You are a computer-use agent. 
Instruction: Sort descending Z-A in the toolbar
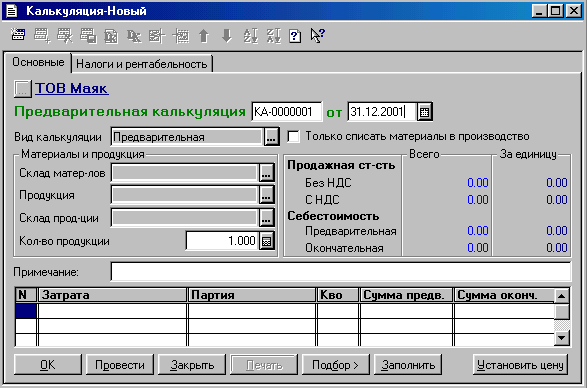click(x=274, y=36)
